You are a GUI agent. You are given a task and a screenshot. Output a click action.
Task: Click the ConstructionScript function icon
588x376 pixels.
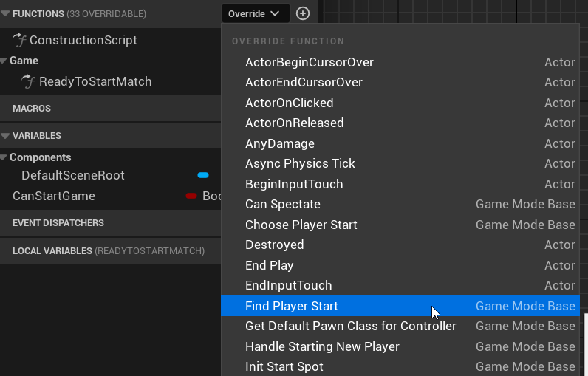[20, 40]
